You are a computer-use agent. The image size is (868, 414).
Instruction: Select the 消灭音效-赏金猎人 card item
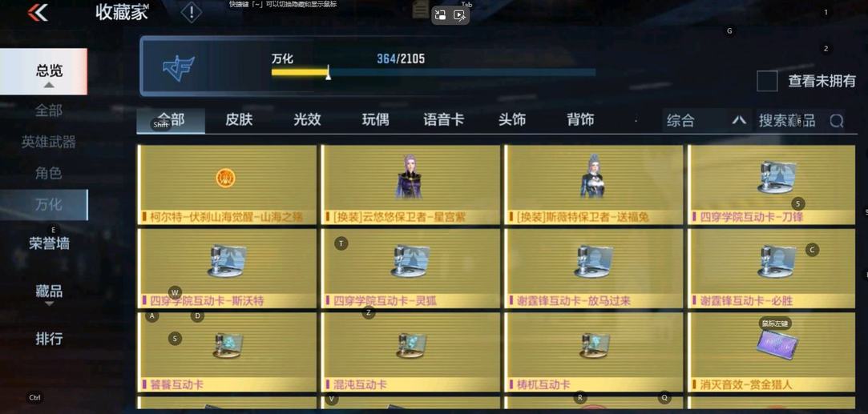tap(777, 352)
